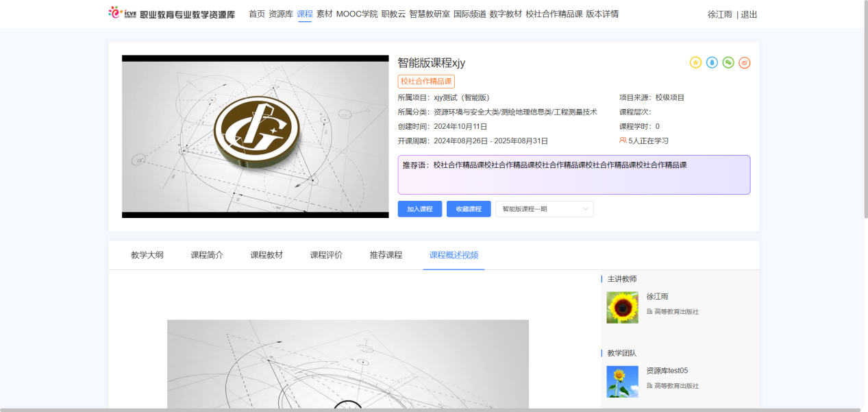Click the ICVE site logo

tap(171, 14)
